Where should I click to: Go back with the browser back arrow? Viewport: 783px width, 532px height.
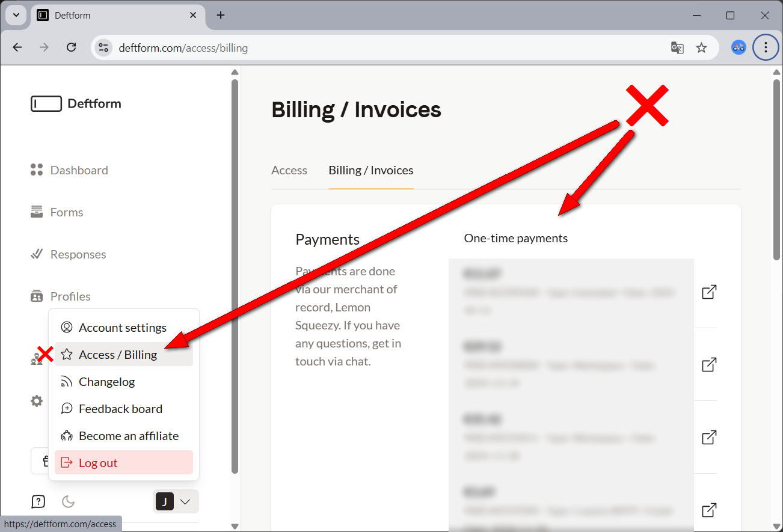pyautogui.click(x=17, y=47)
